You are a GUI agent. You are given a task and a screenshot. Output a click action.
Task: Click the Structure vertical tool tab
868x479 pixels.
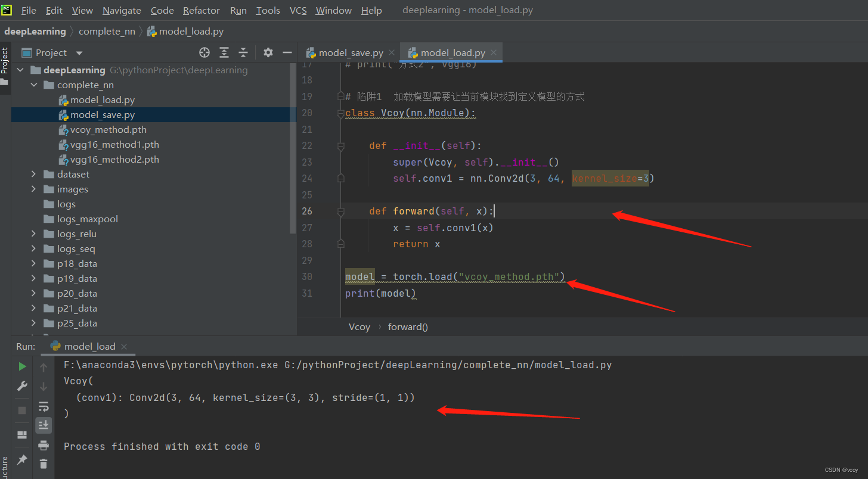[x=5, y=467]
